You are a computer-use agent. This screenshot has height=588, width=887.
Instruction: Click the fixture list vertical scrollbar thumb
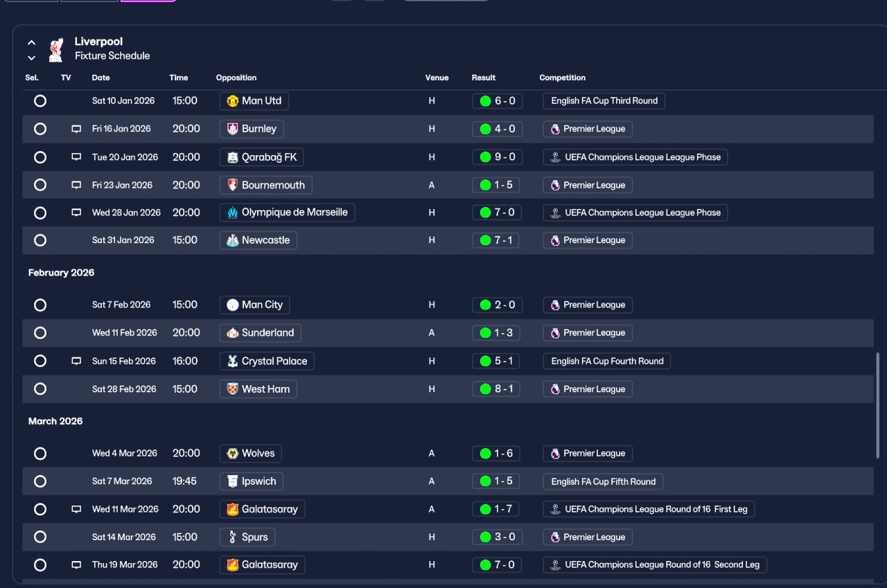(x=878, y=404)
